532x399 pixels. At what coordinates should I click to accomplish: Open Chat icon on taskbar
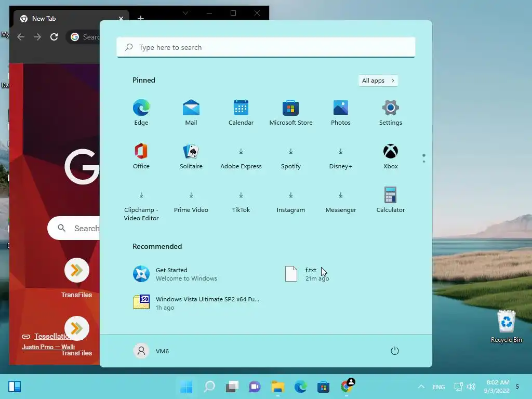(x=255, y=387)
